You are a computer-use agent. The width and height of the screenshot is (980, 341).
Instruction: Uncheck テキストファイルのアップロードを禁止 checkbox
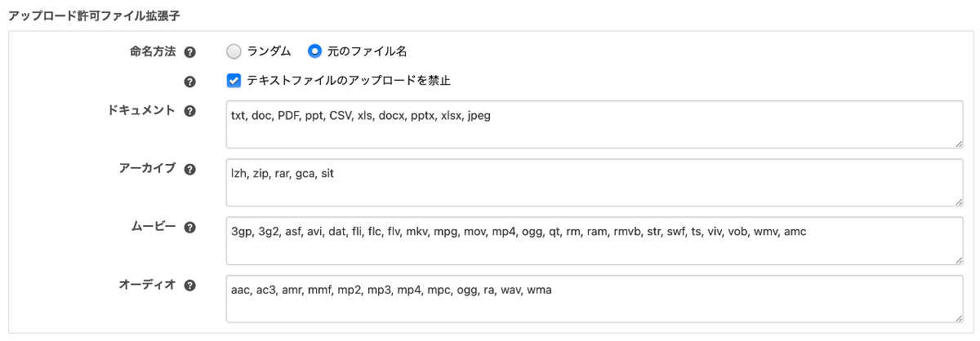(x=234, y=81)
